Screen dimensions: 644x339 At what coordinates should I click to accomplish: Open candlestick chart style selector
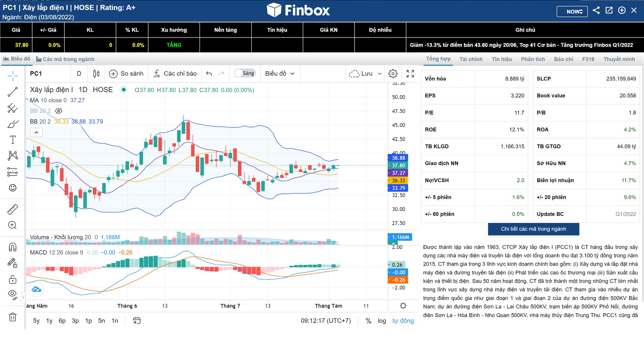click(x=96, y=74)
